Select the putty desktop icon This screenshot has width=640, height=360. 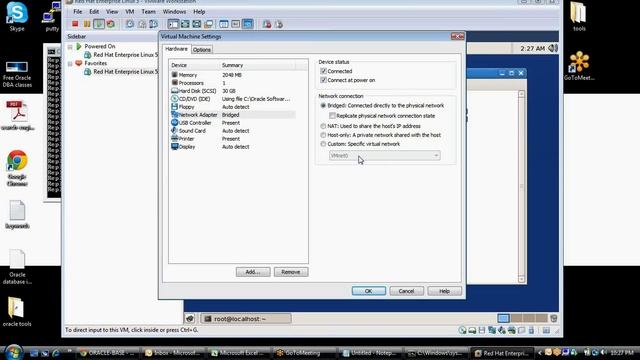point(52,17)
